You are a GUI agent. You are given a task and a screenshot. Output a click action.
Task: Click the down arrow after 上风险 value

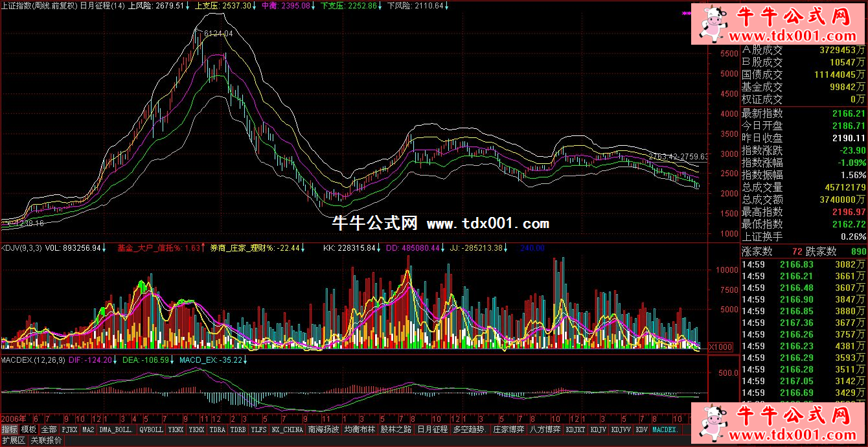coord(189,6)
